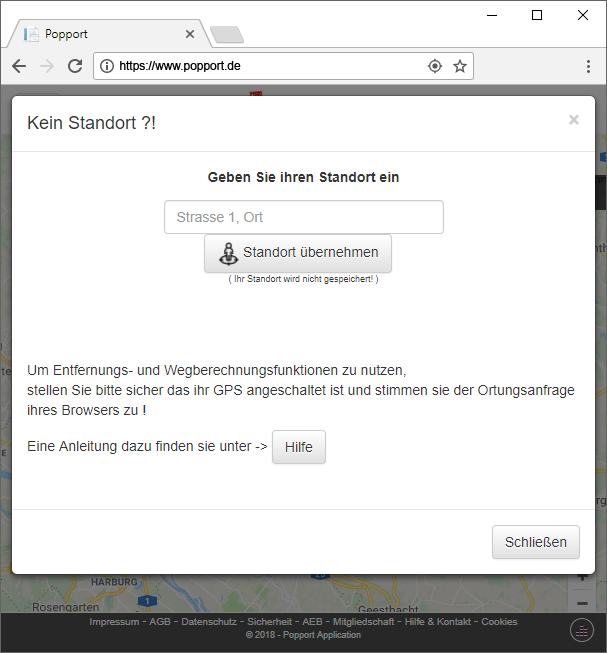Dismiss the Kein Standort dialog with X
Image resolution: width=607 pixels, height=653 pixels.
[x=573, y=120]
